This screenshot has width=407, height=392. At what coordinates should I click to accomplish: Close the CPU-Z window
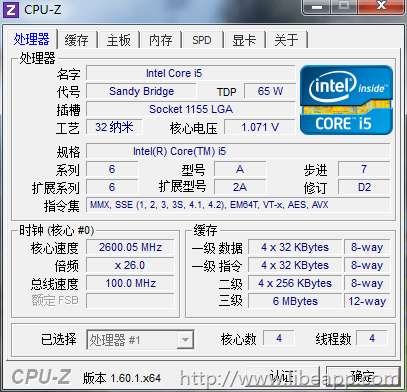(381, 7)
